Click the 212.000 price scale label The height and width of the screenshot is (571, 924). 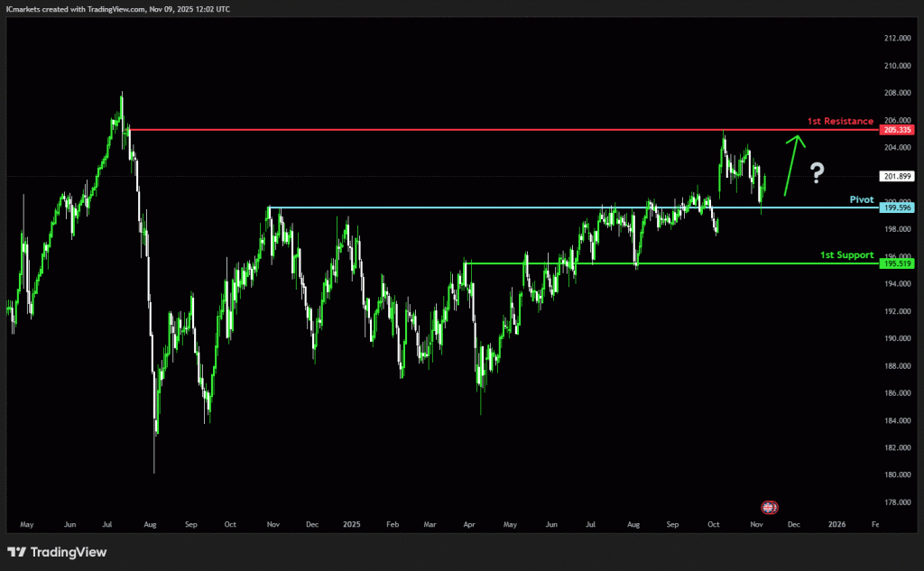coord(896,38)
